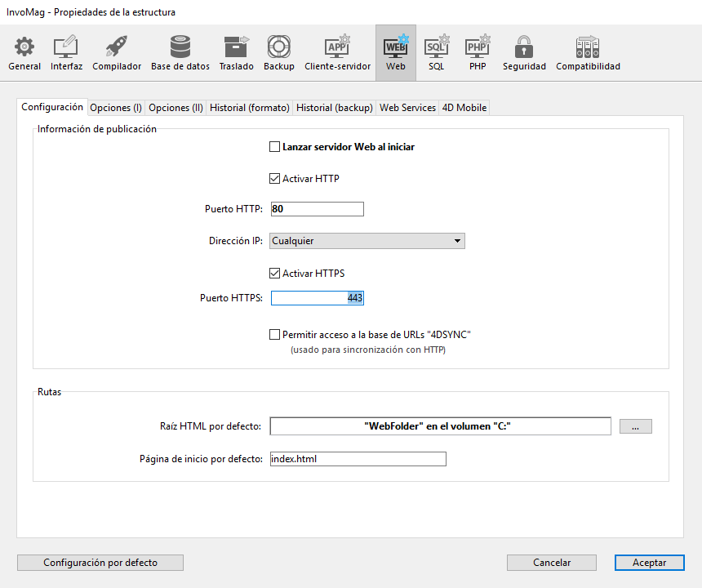Open the Compilador rocket icon

click(x=117, y=53)
